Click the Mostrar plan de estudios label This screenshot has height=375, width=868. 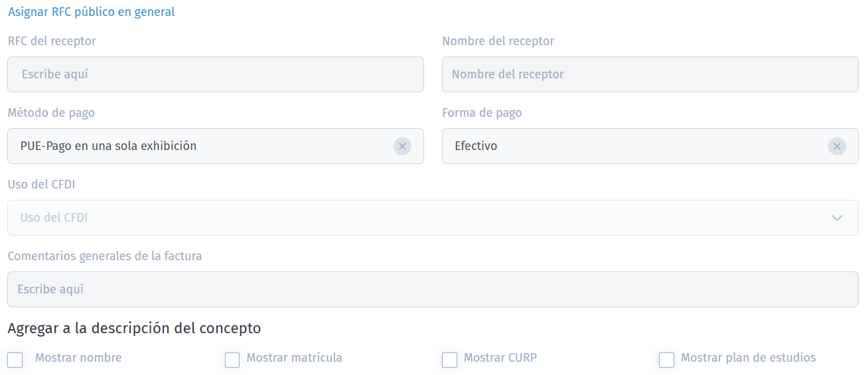tap(749, 358)
